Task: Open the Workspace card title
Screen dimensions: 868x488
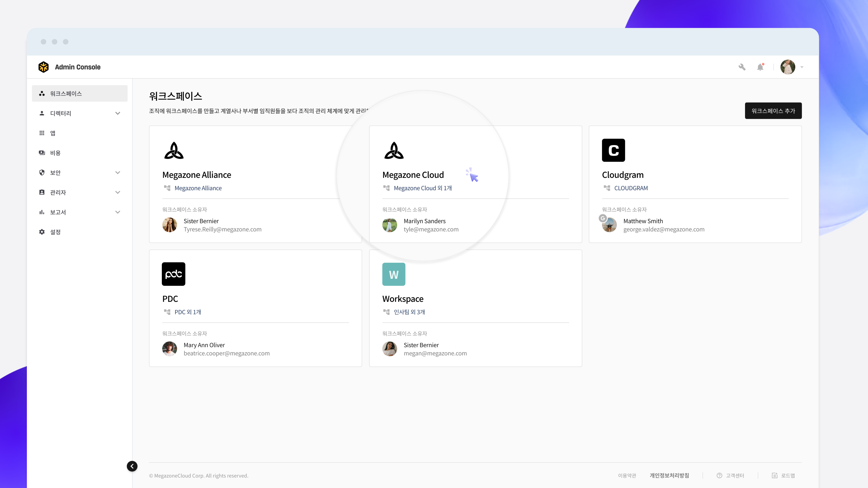Action: (403, 299)
